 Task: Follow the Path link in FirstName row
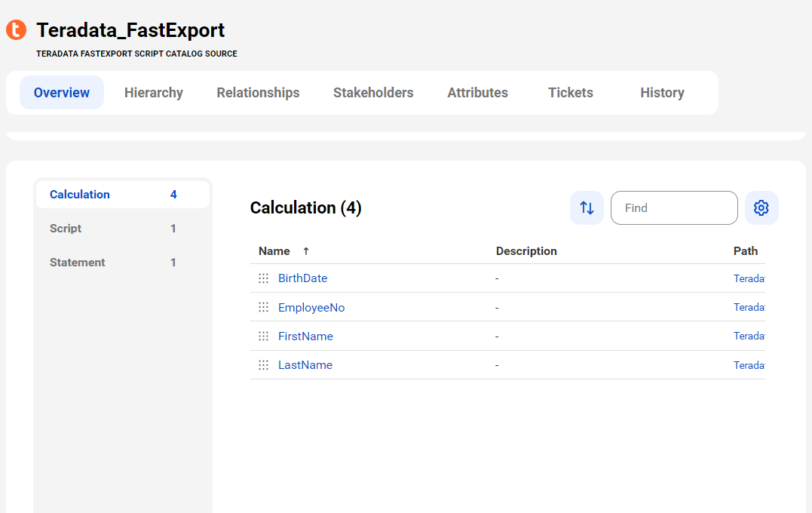749,336
